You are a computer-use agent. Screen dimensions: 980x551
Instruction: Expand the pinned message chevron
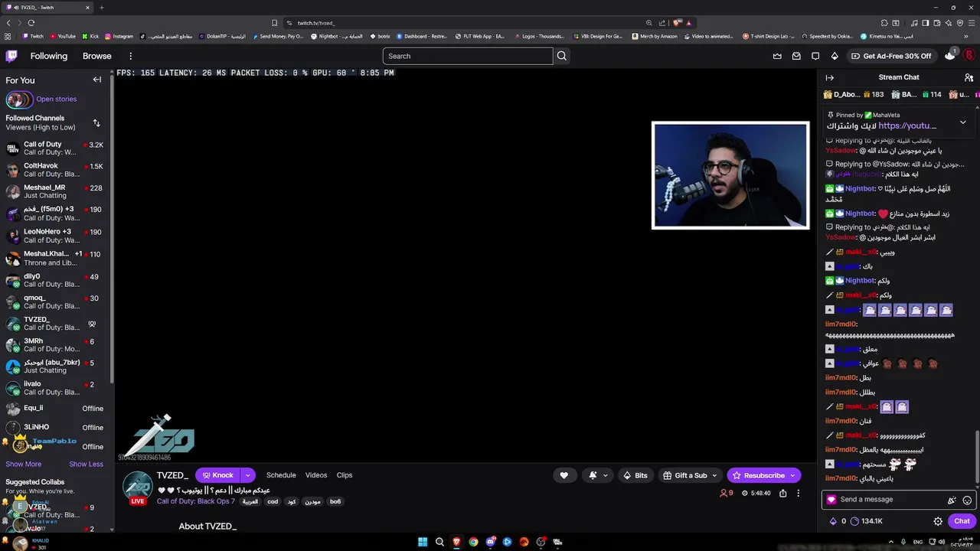click(x=962, y=122)
